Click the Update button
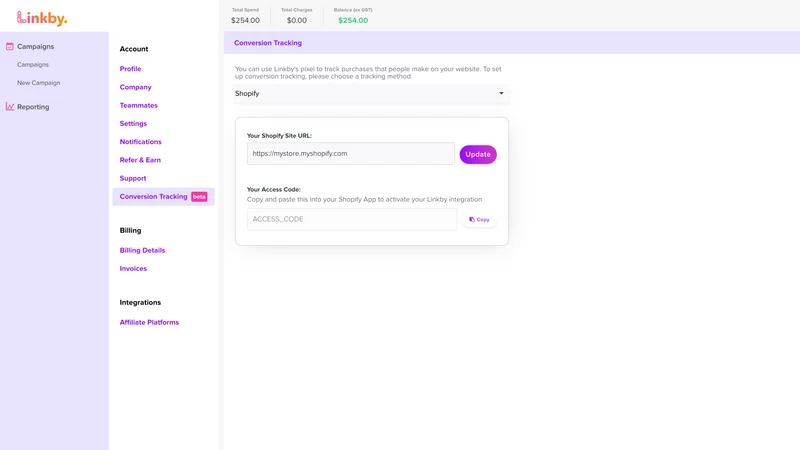 click(x=478, y=154)
